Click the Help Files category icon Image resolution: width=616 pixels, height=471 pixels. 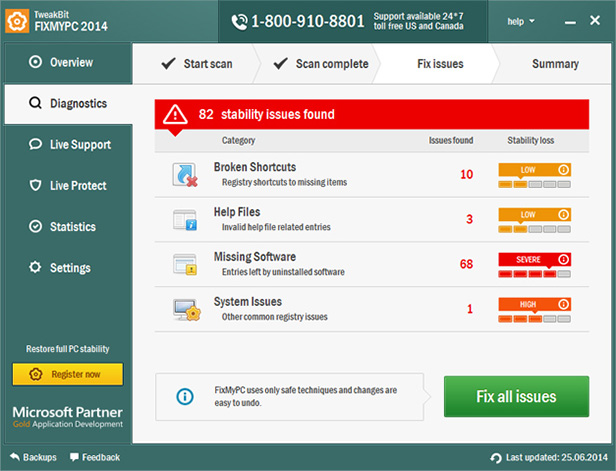(185, 220)
